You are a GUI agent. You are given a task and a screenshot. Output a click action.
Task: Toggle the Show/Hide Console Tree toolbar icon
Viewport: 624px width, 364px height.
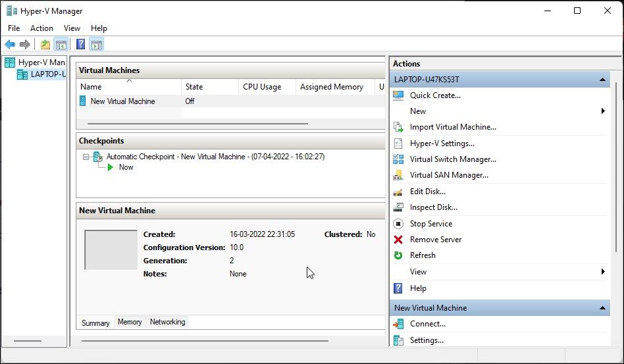61,44
